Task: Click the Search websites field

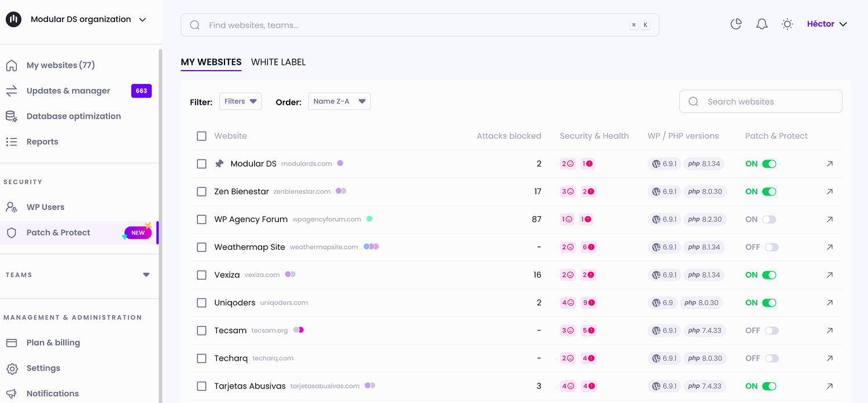Action: pyautogui.click(x=760, y=101)
